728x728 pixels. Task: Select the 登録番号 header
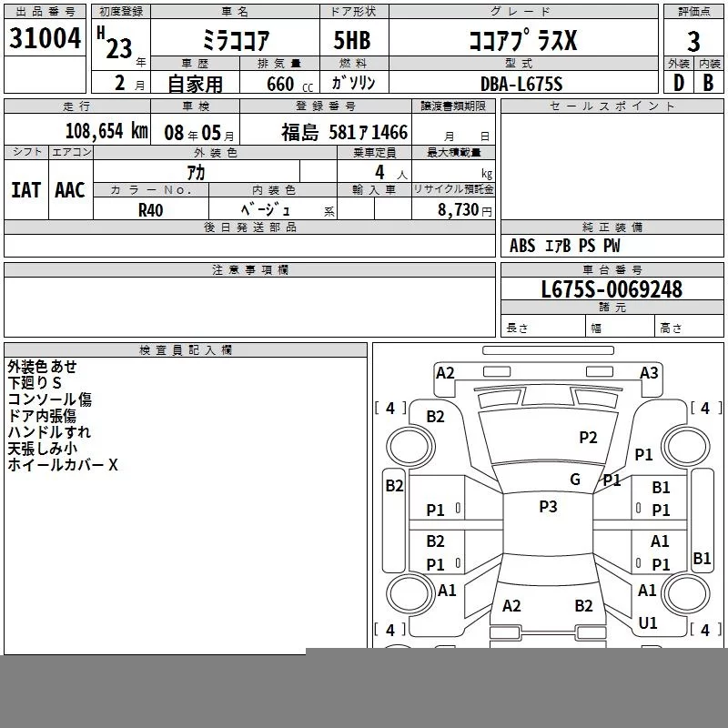coord(326,106)
